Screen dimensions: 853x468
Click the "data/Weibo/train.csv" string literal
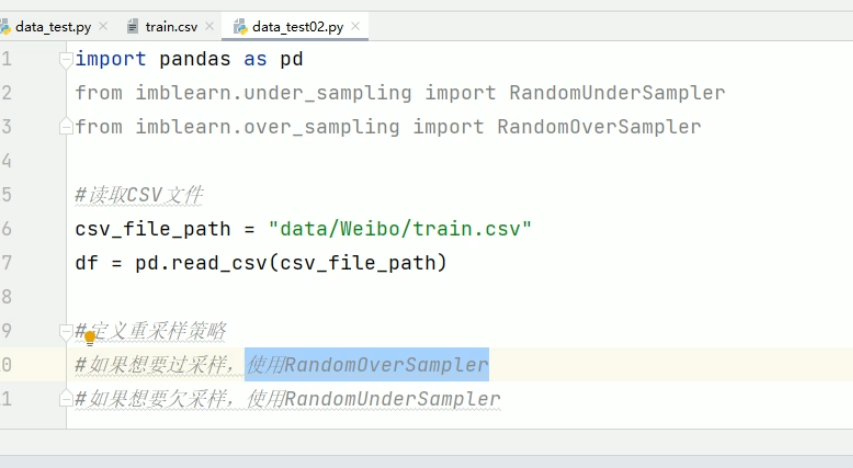point(400,229)
